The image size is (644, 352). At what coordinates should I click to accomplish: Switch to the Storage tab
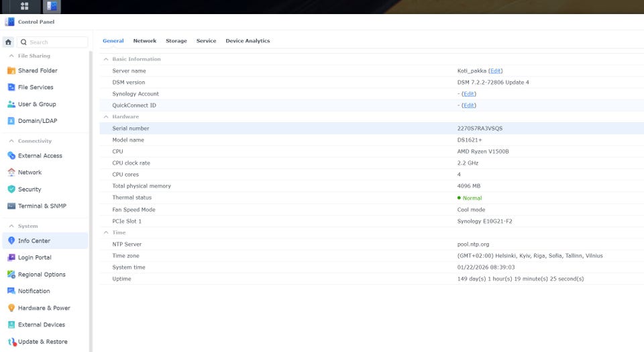(176, 41)
